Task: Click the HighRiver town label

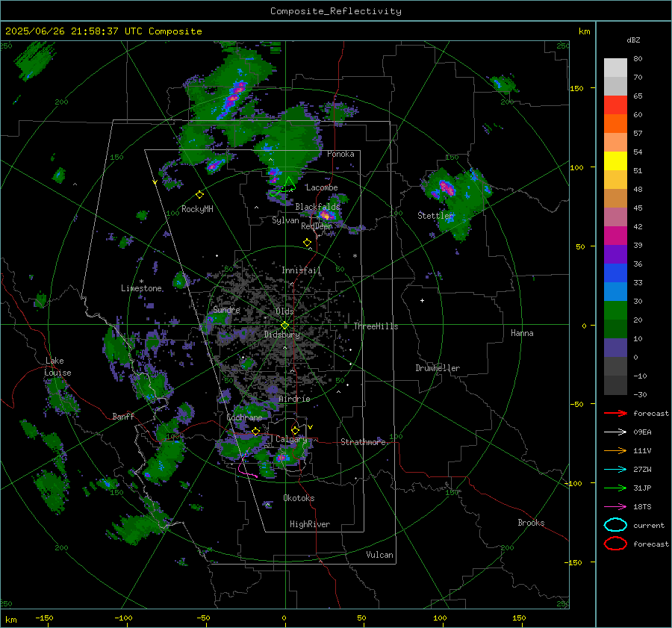Action: coord(310,524)
